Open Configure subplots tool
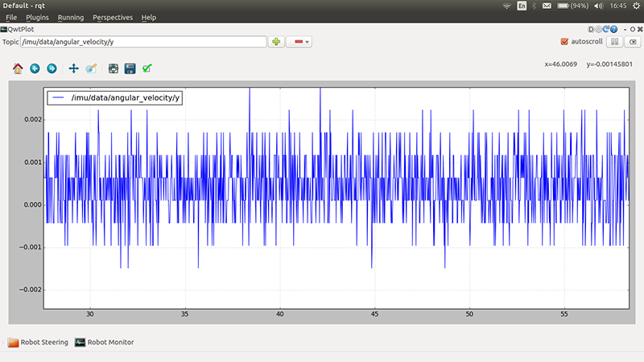Image resolution: width=644 pixels, height=362 pixels. (114, 68)
